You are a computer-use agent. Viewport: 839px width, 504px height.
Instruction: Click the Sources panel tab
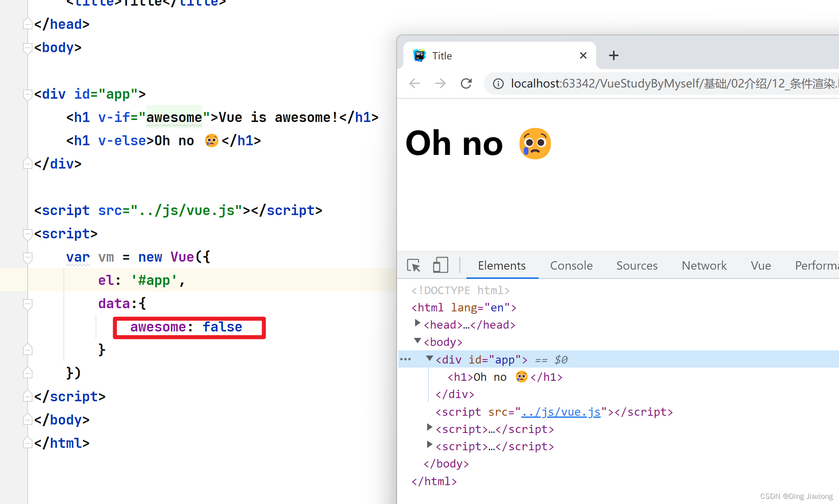click(636, 266)
